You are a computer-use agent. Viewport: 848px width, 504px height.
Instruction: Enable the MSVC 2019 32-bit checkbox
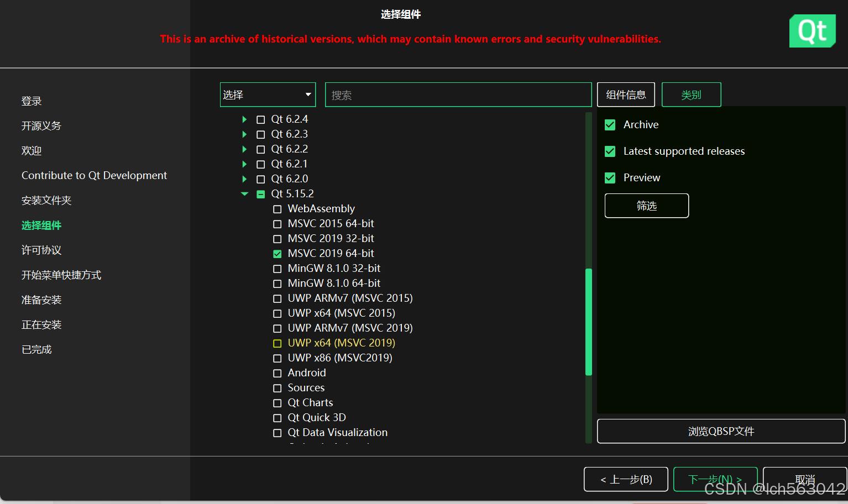pos(278,239)
